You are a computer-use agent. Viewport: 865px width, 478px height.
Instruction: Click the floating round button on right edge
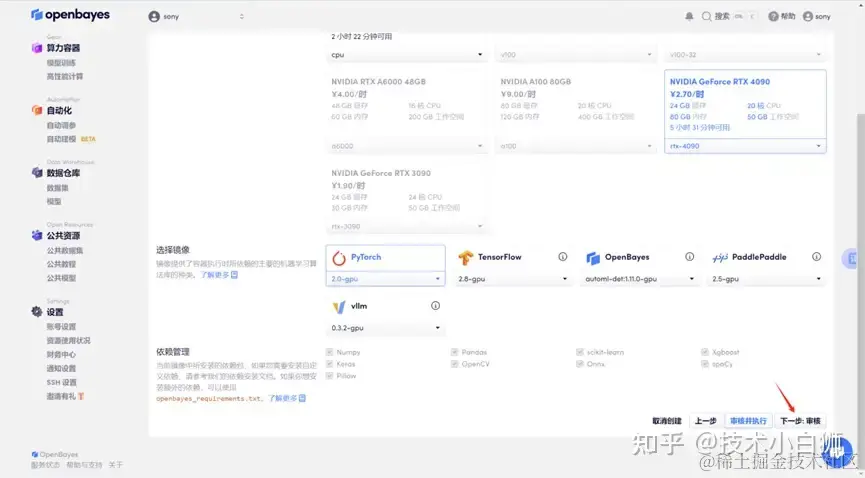click(x=850, y=258)
